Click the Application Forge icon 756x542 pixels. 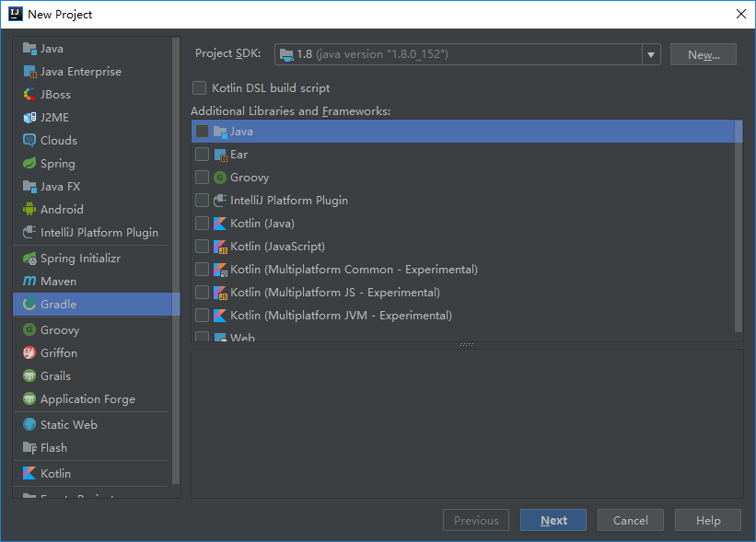click(x=29, y=399)
